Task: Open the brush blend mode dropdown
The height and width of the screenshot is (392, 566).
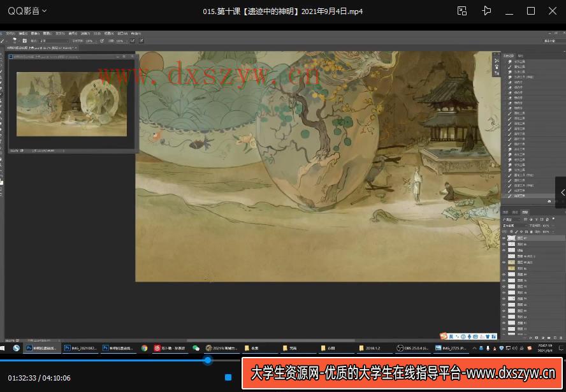Action: [55, 41]
